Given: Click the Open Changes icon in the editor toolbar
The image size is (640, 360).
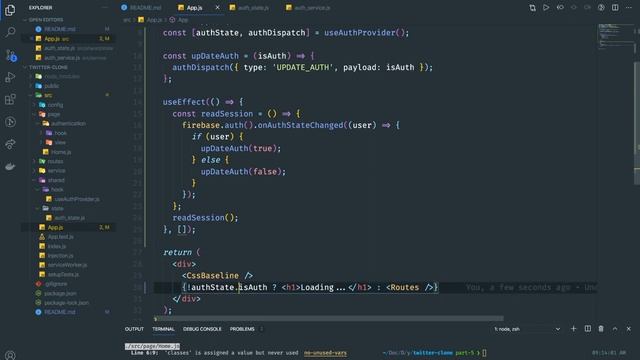Looking at the screenshot, I should [532, 7].
